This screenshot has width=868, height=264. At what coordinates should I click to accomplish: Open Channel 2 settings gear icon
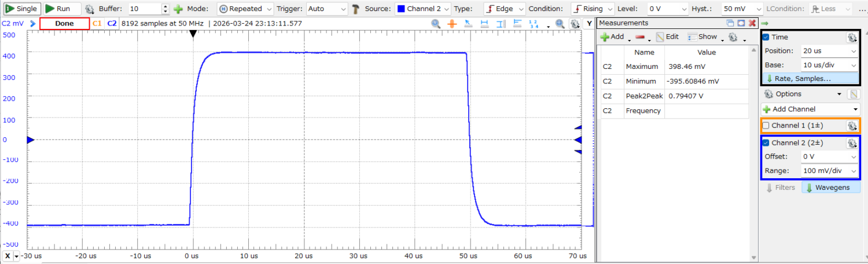[x=852, y=143]
